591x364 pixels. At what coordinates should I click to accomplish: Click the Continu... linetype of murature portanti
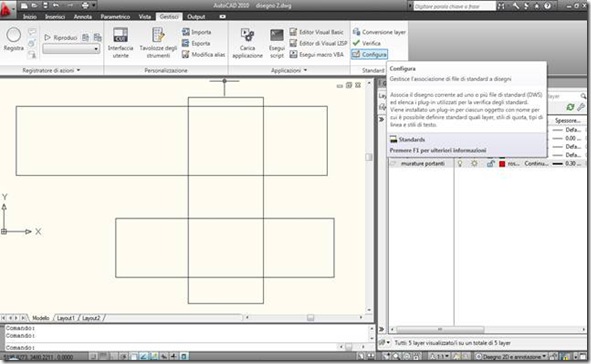(537, 164)
